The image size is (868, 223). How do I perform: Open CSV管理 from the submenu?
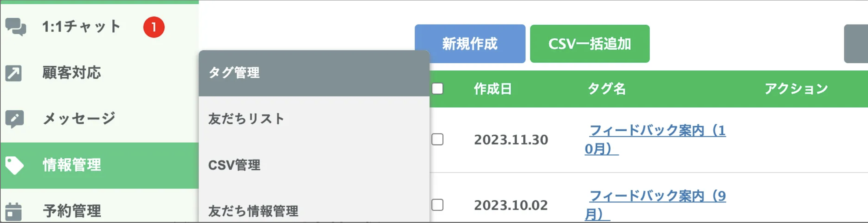click(x=235, y=165)
